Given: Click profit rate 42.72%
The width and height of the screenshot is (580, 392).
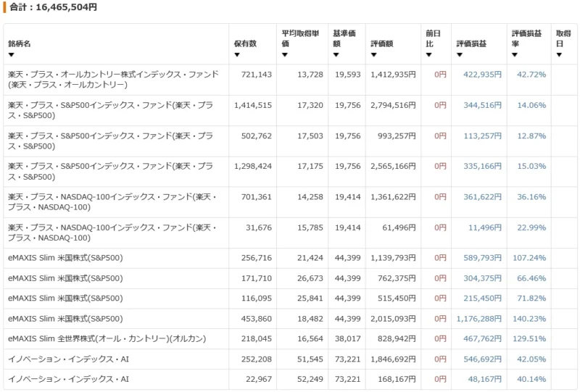Looking at the screenshot, I should [x=531, y=75].
